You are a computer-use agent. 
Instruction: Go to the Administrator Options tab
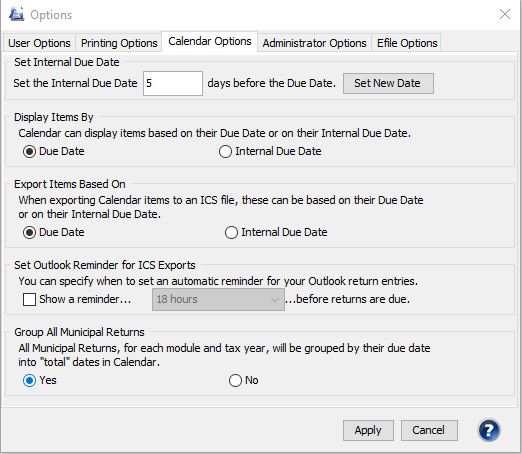[314, 43]
